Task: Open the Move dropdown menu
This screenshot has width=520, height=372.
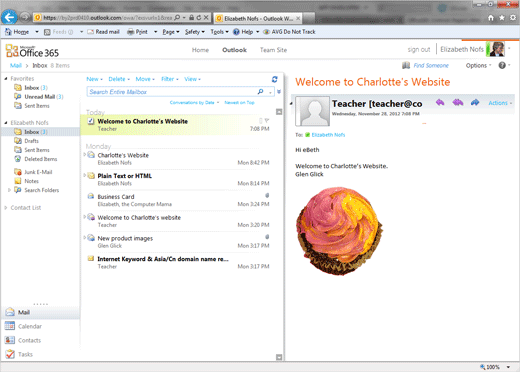Action: (x=145, y=79)
